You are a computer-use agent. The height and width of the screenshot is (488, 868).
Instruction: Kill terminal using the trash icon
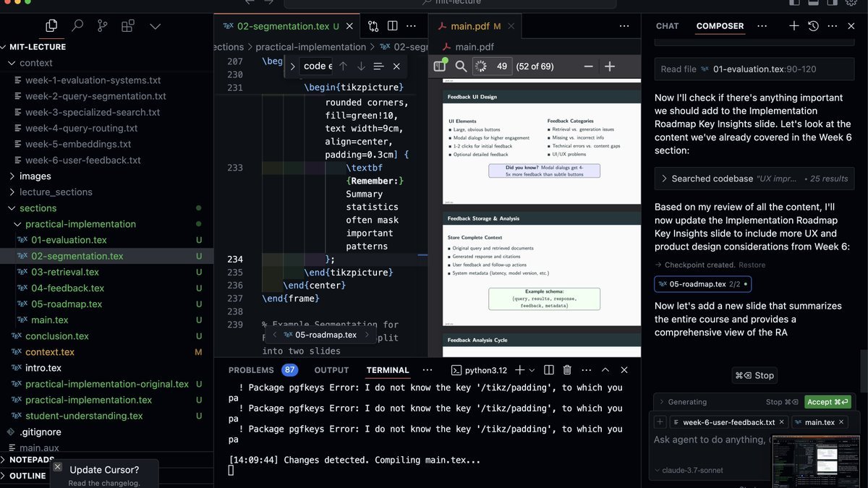(x=567, y=370)
